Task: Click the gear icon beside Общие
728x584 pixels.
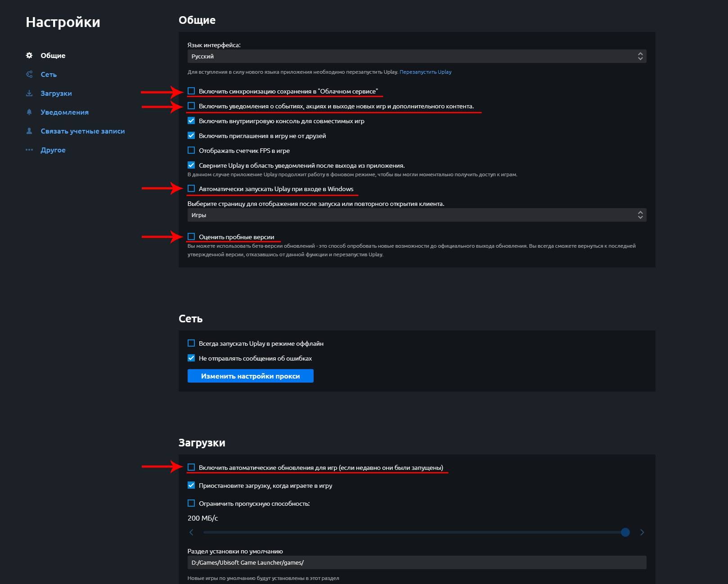Action: (29, 55)
